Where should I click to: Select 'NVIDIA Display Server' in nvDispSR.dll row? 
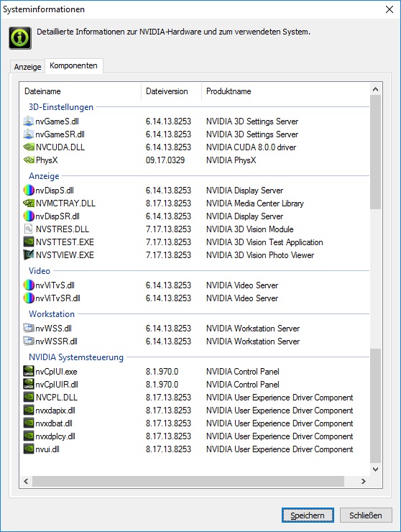pyautogui.click(x=244, y=216)
